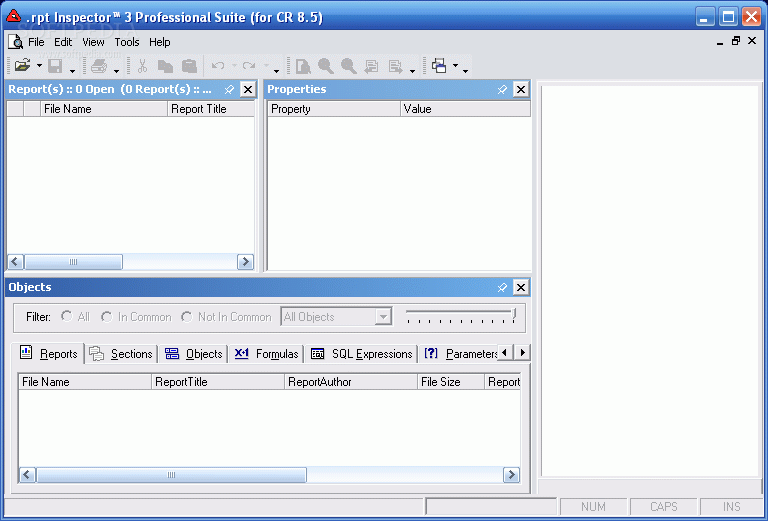Click the Value column header
This screenshot has height=521, width=768.
pyautogui.click(x=465, y=109)
